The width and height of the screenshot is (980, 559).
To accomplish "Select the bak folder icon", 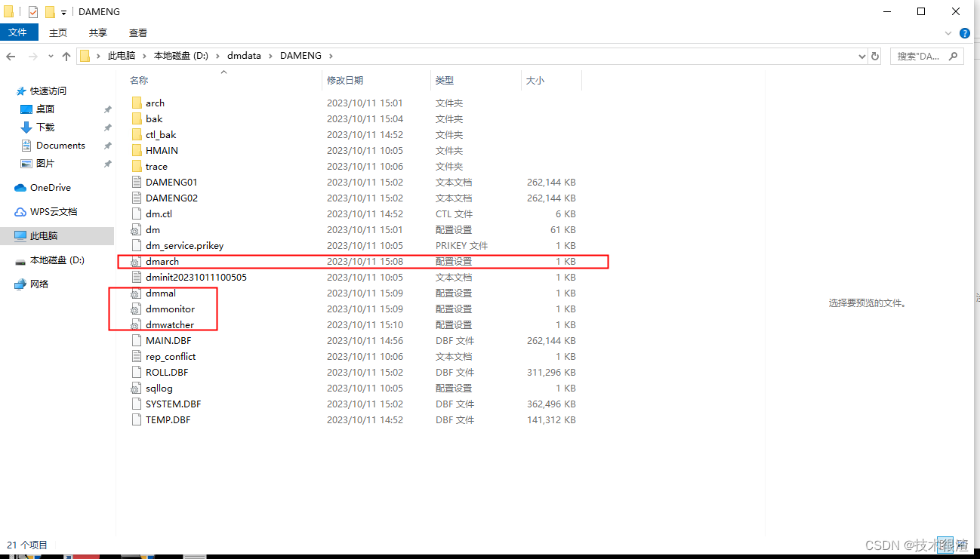I will [x=137, y=118].
